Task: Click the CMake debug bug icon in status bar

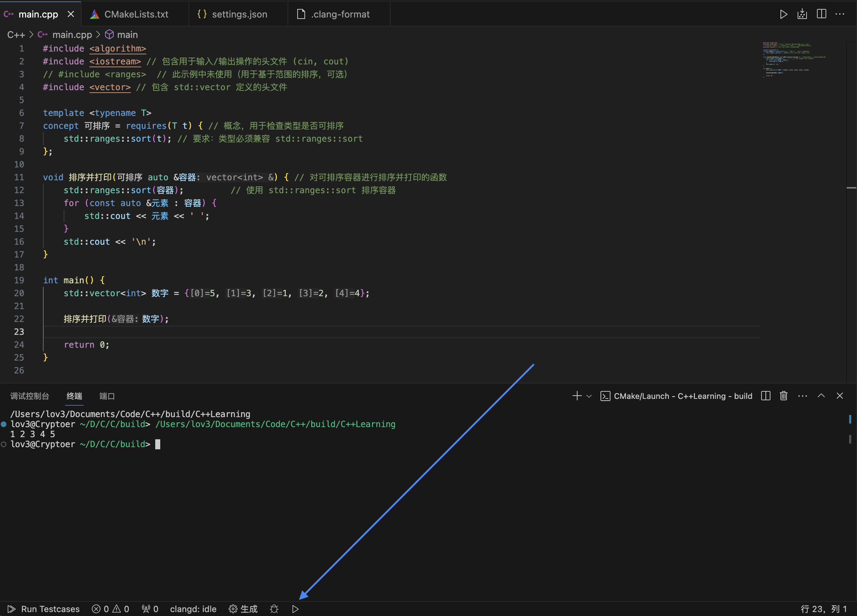Action: [x=274, y=609]
